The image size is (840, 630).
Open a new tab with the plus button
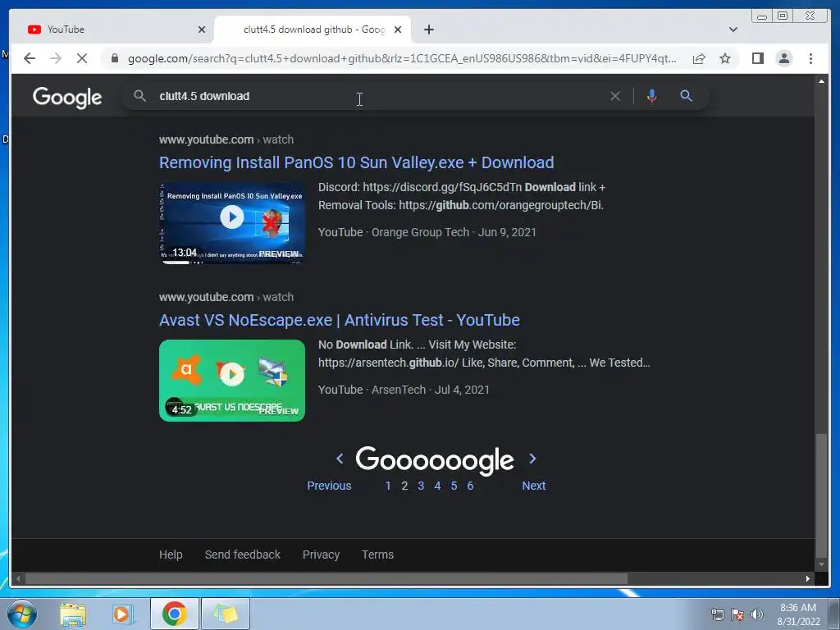coord(428,30)
